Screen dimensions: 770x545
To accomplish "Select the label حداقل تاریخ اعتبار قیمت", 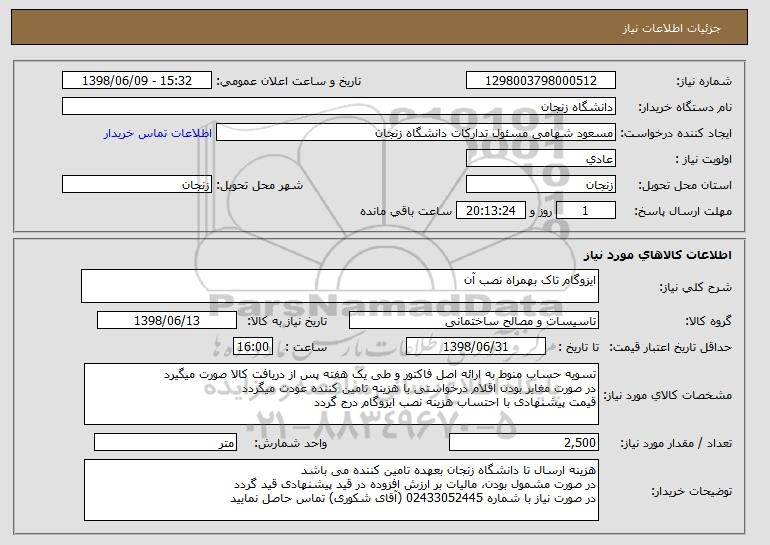I will click(670, 347).
